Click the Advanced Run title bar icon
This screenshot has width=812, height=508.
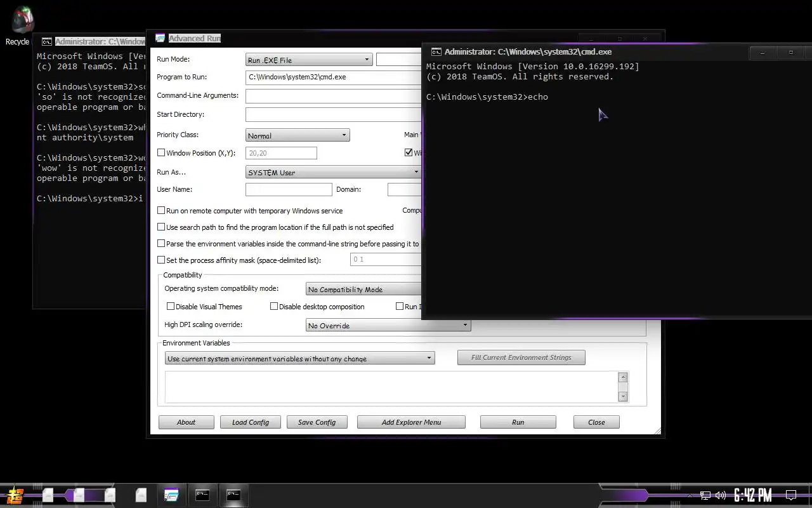(160, 38)
